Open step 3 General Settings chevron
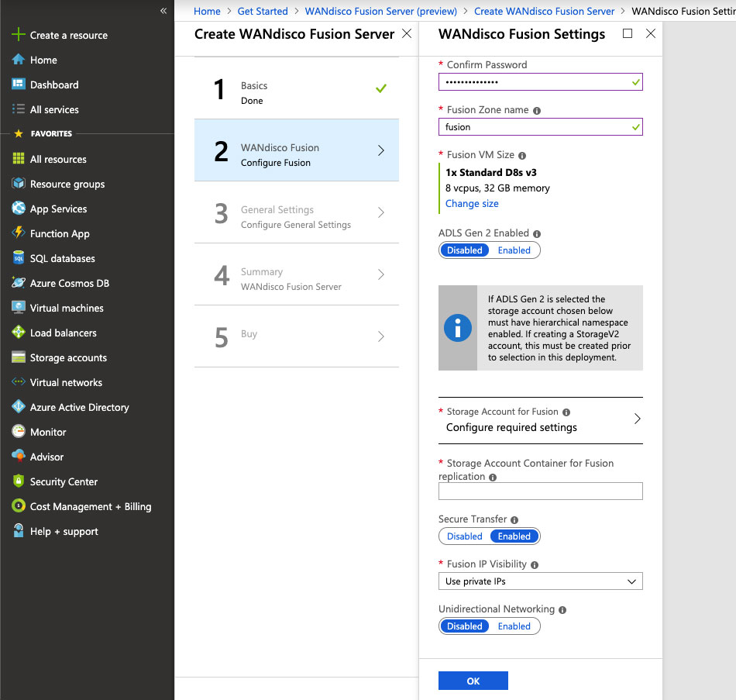The width and height of the screenshot is (736, 700). 380,212
